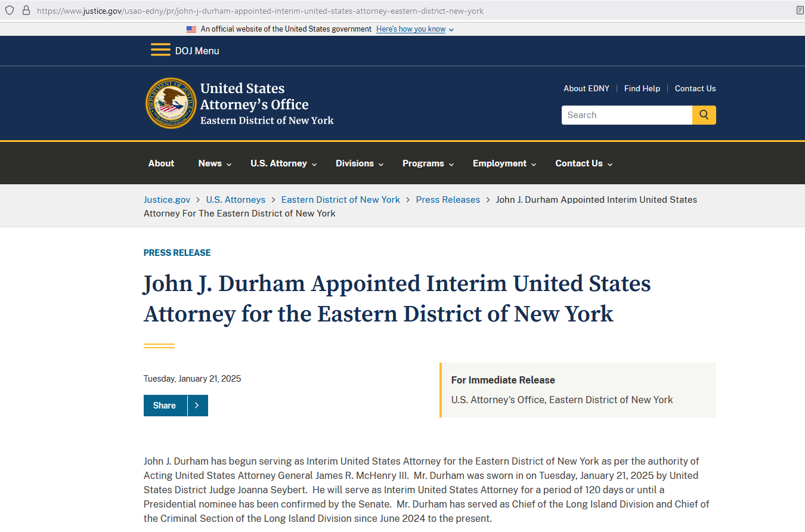This screenshot has height=532, width=805.
Task: Open the top Contact Us link
Action: pos(695,88)
